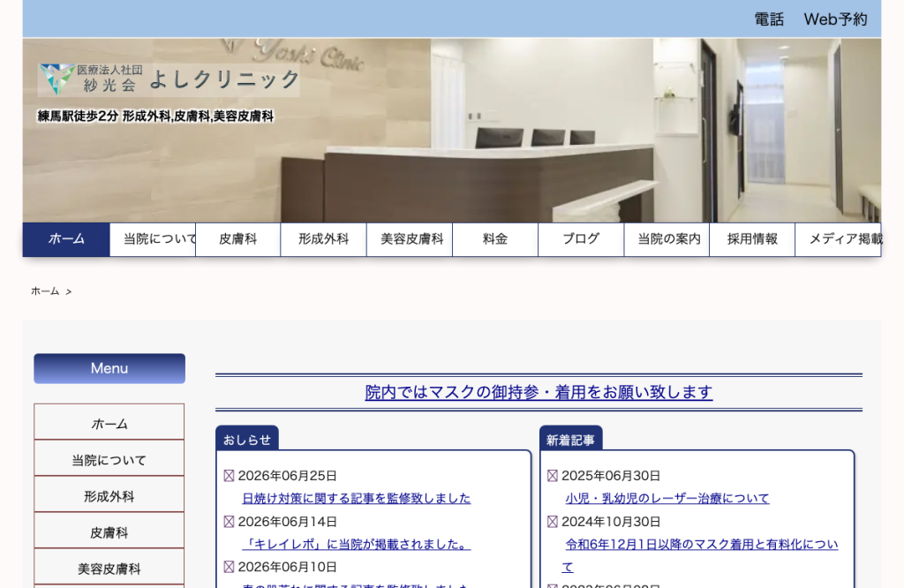This screenshot has height=588, width=904.
Task: Open 美容皮膚科 in the top navigation bar
Action: [410, 239]
